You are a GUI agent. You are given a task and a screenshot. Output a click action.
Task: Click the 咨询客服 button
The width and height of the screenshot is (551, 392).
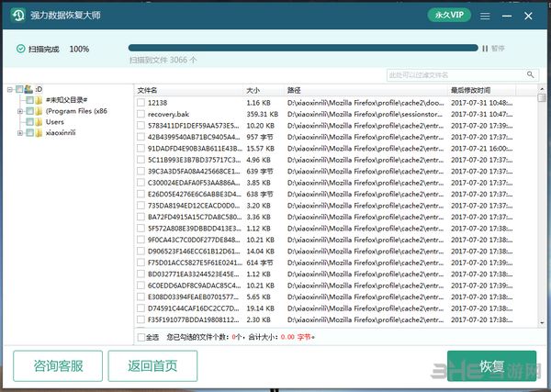pyautogui.click(x=58, y=365)
